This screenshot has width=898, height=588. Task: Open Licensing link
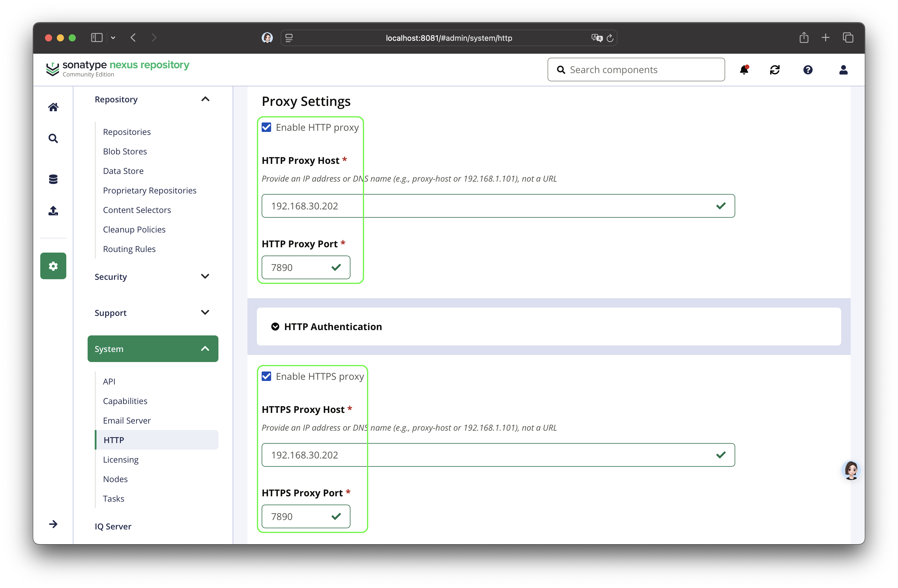(x=121, y=460)
